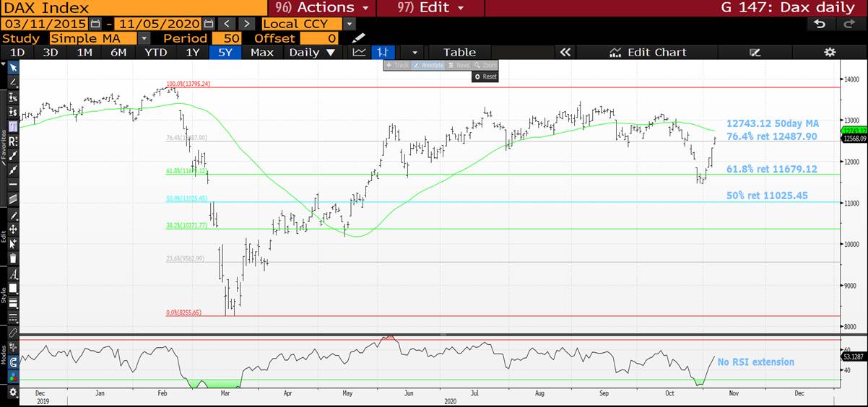The image size is (868, 407).
Task: Click the trash delete annotation icon
Action: coord(13,258)
